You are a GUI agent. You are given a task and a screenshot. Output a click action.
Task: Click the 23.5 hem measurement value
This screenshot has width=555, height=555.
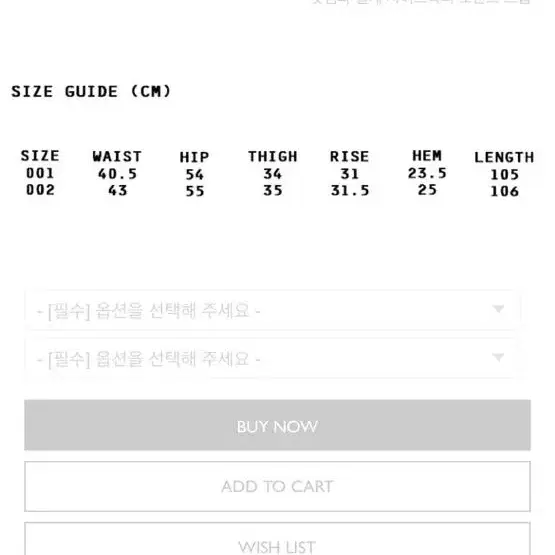pyautogui.click(x=427, y=173)
